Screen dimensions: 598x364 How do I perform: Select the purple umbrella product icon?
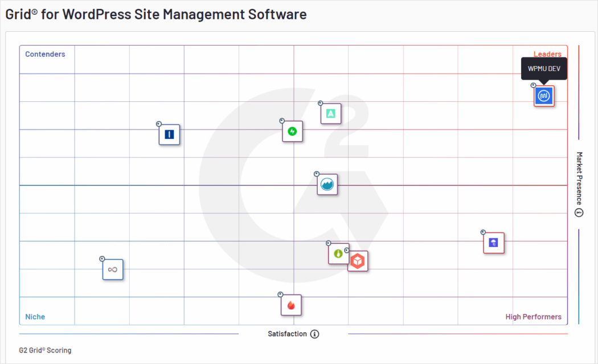click(494, 243)
